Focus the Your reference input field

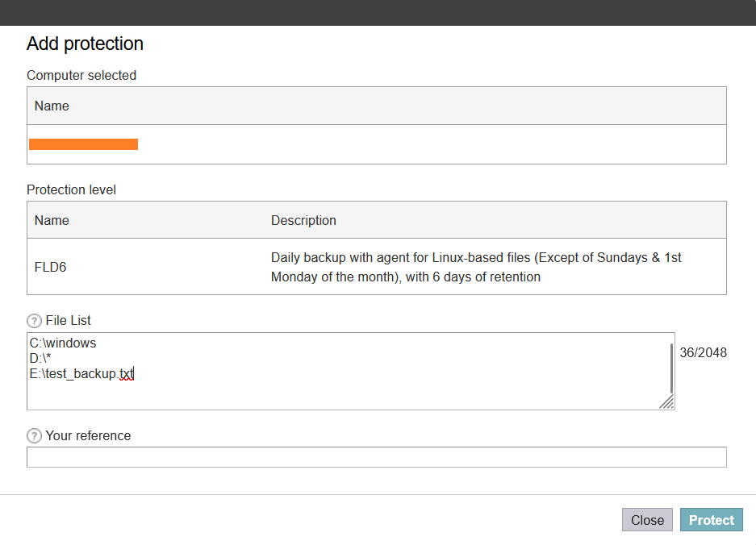click(x=377, y=457)
